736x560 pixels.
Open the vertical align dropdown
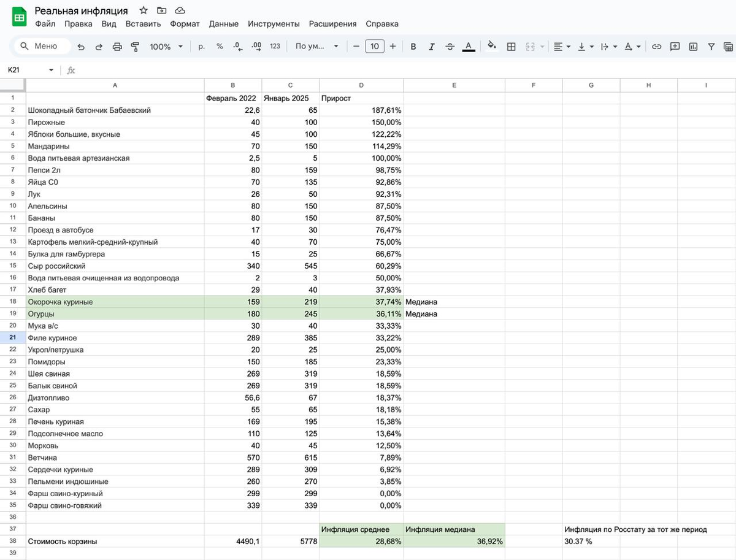coord(585,46)
